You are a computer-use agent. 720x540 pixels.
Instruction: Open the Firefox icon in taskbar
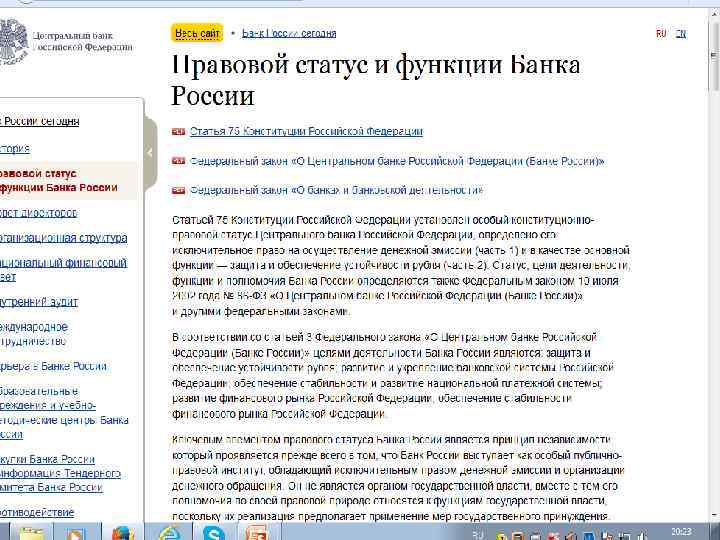point(122,533)
